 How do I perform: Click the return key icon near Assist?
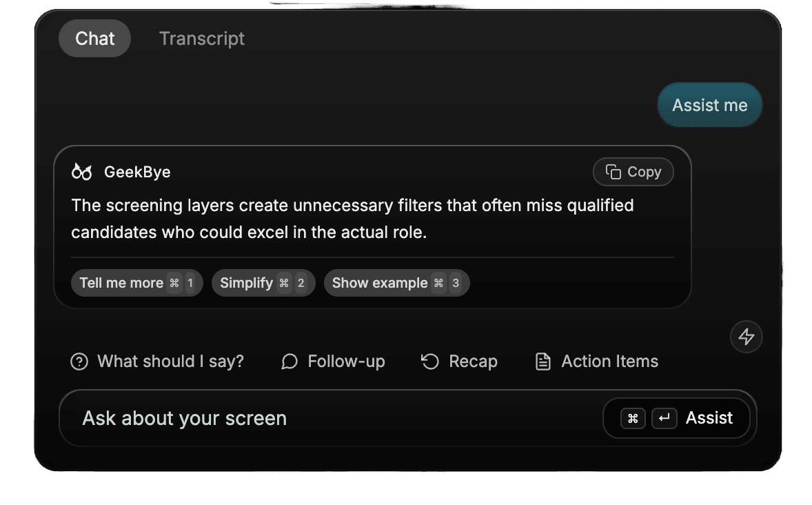point(664,418)
